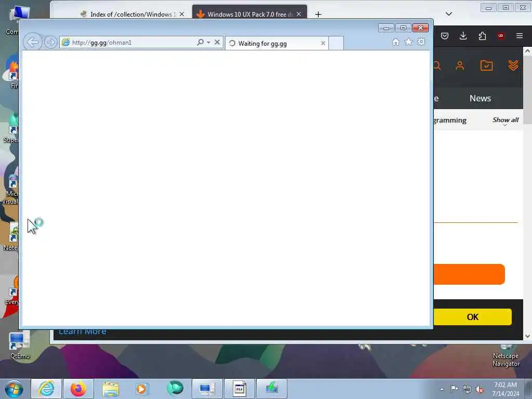Open IE Favorites star icon
Screen dimensions: 532x399
[x=408, y=42]
